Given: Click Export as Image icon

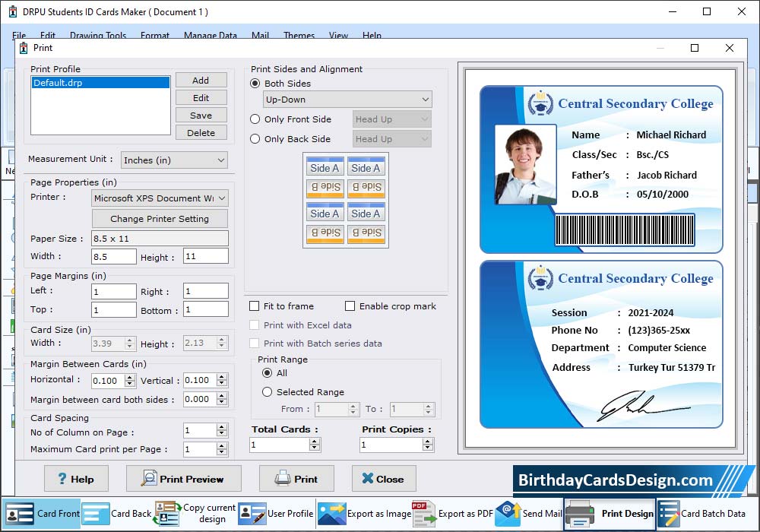Looking at the screenshot, I should tap(331, 514).
